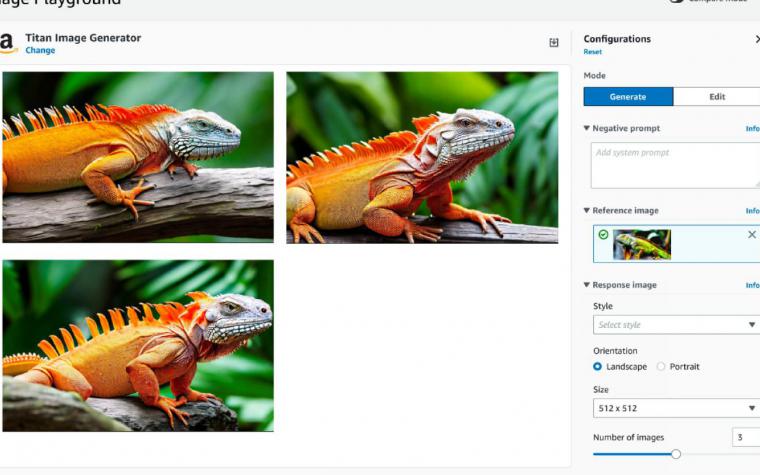Click the reference iguana thumbnail

(642, 244)
